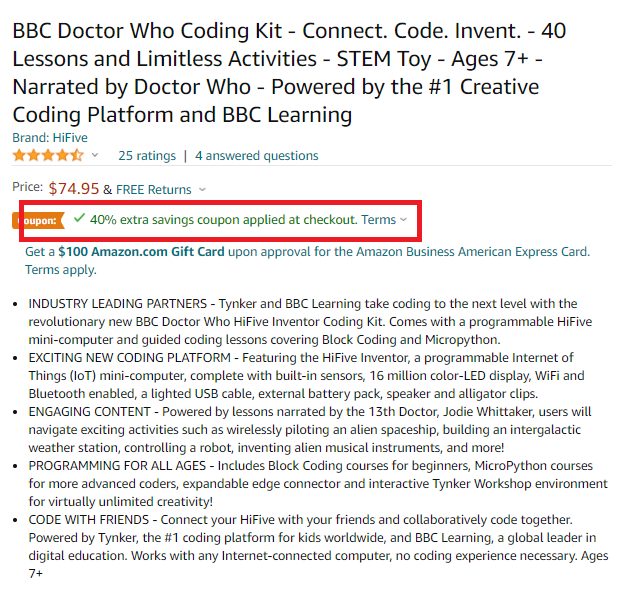Click the 40% extra savings coupon text
627x599 pixels.
tap(223, 220)
